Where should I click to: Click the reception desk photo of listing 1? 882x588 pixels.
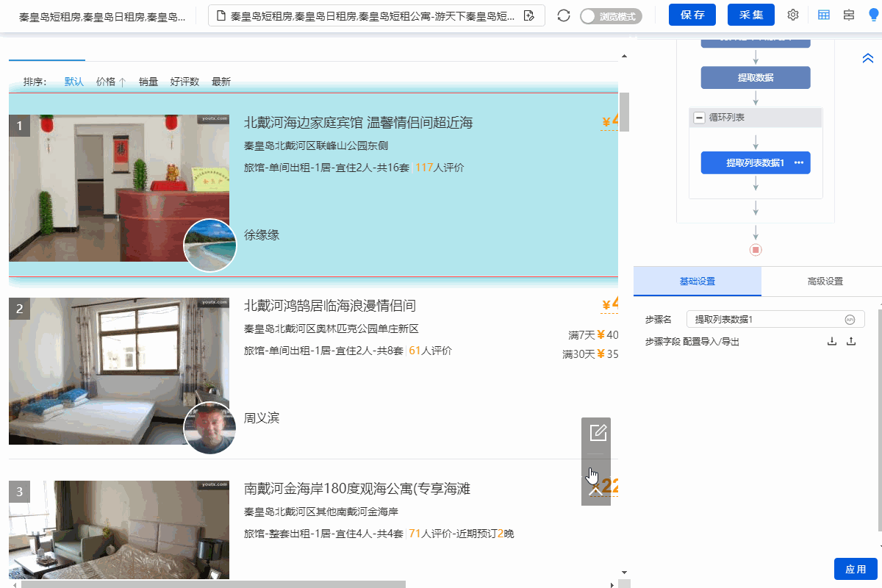[x=119, y=188]
